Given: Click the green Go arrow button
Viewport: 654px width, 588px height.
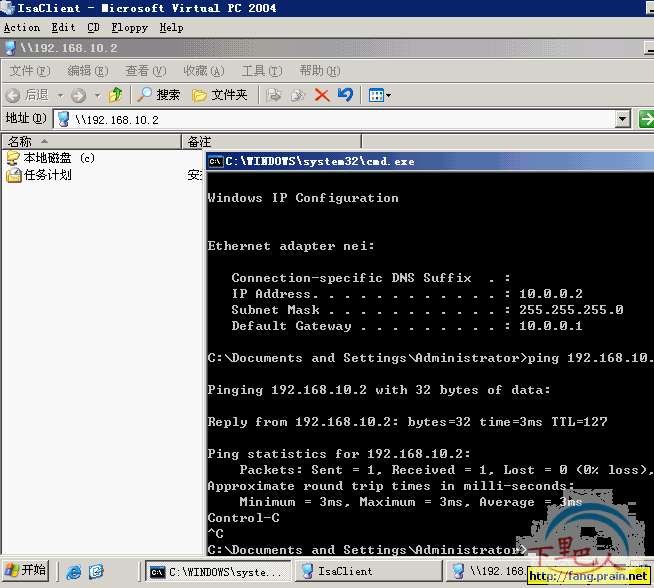Looking at the screenshot, I should point(646,119).
